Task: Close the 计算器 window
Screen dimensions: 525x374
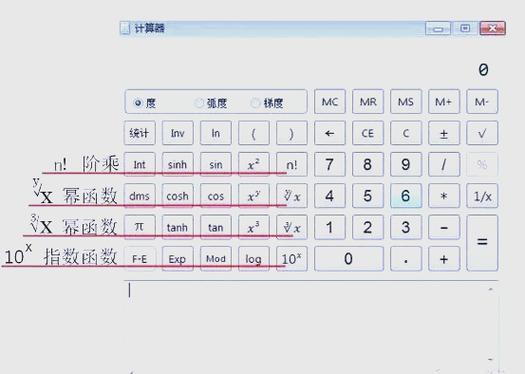Action: (x=493, y=28)
